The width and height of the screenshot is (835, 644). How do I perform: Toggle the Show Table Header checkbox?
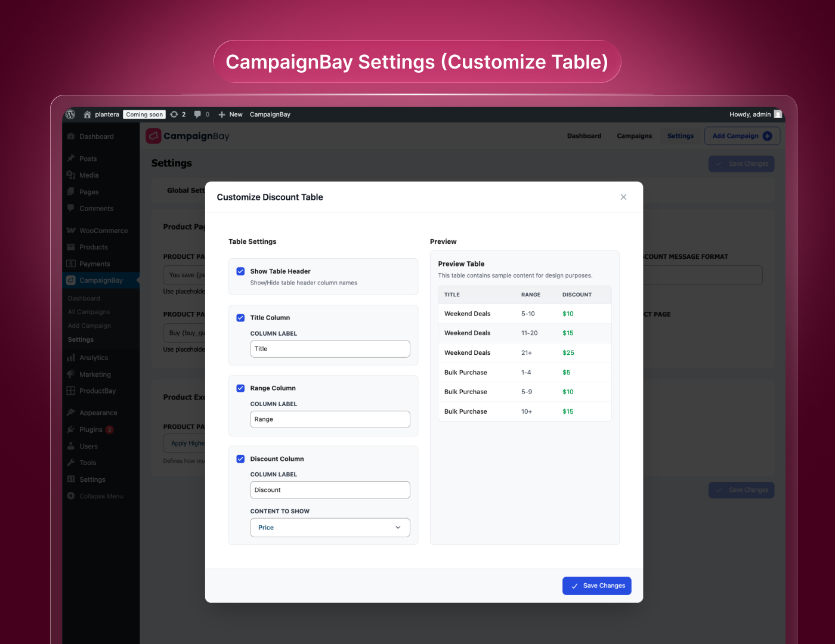pyautogui.click(x=240, y=271)
